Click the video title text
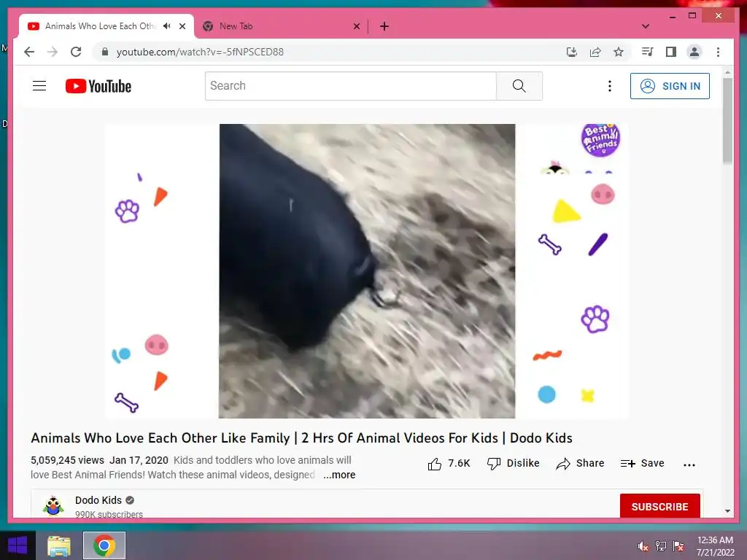This screenshot has height=560, width=747. (x=301, y=438)
